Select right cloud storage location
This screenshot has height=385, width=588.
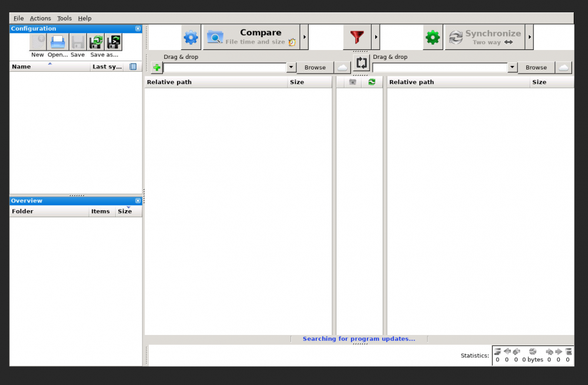(564, 68)
